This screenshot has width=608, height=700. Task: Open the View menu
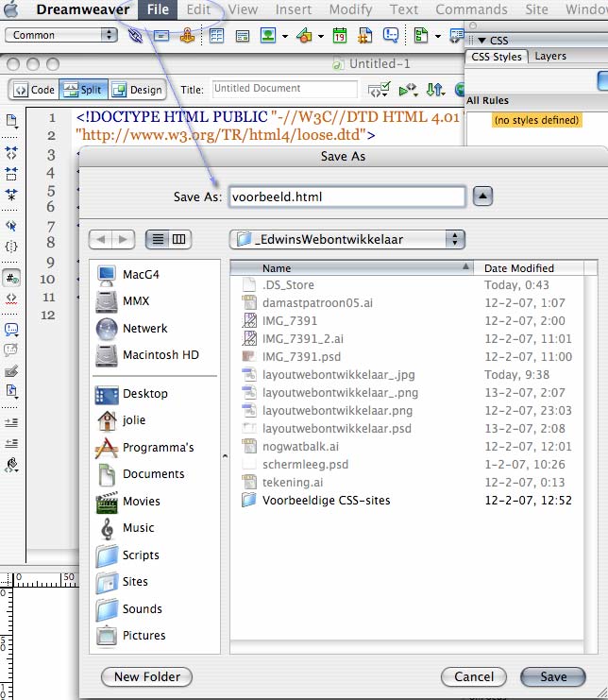click(x=243, y=9)
